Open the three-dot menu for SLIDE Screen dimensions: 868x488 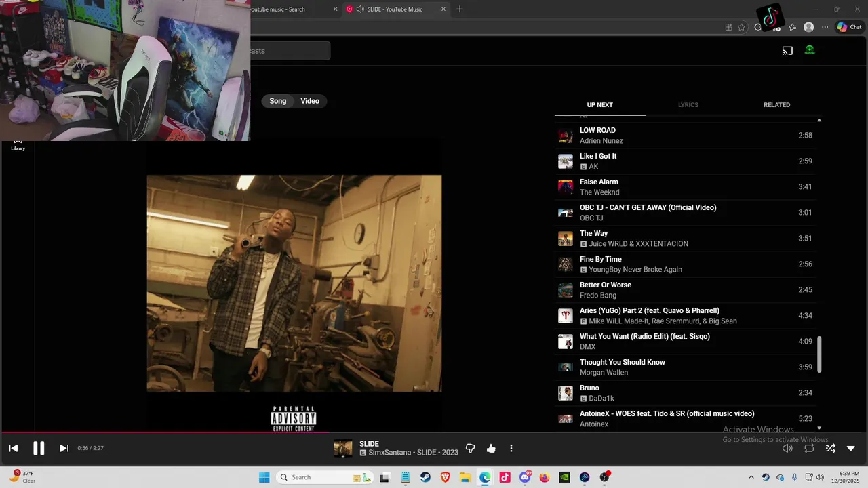511,449
